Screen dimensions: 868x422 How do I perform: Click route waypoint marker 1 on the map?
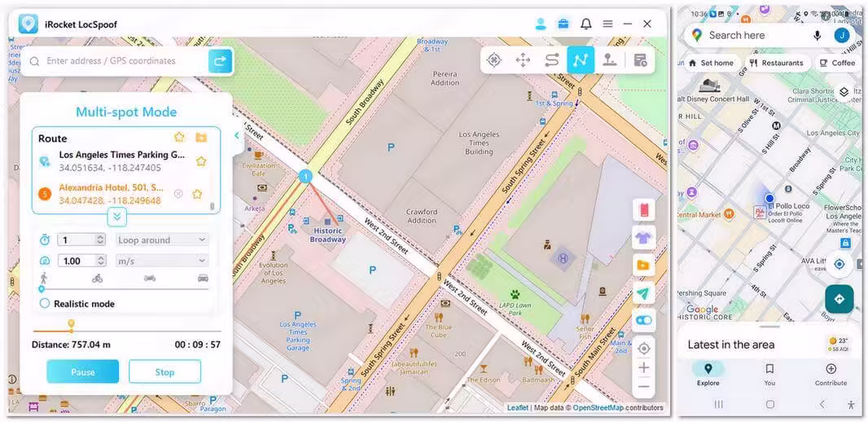point(305,177)
